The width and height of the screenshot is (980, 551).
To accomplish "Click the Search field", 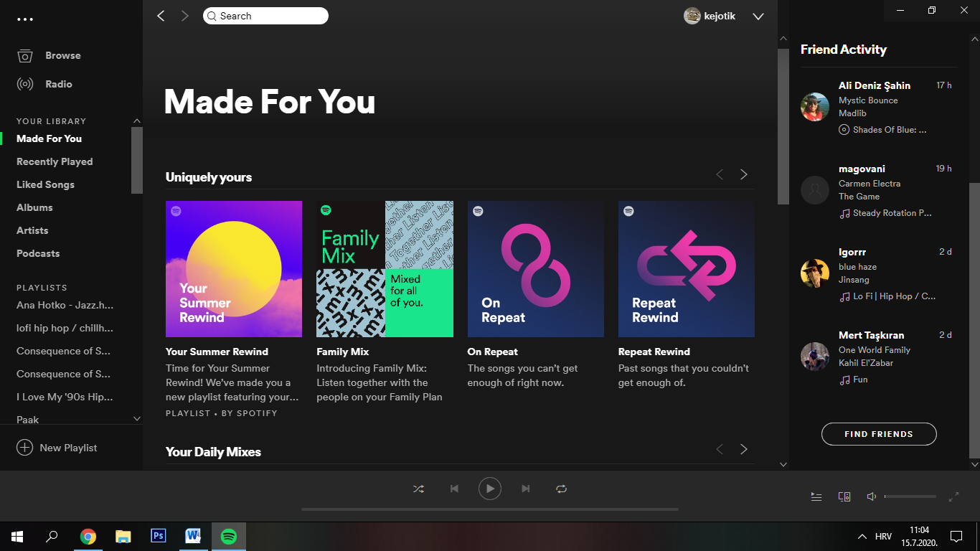I will tap(265, 16).
